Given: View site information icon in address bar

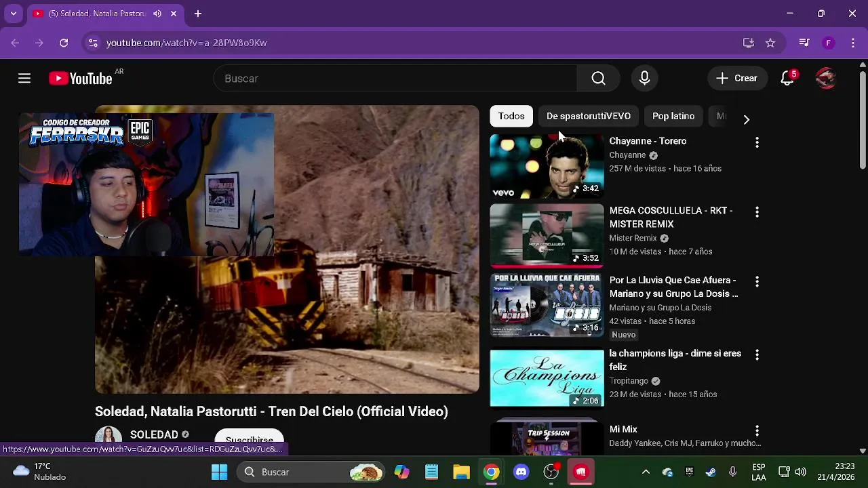Looking at the screenshot, I should (x=93, y=43).
